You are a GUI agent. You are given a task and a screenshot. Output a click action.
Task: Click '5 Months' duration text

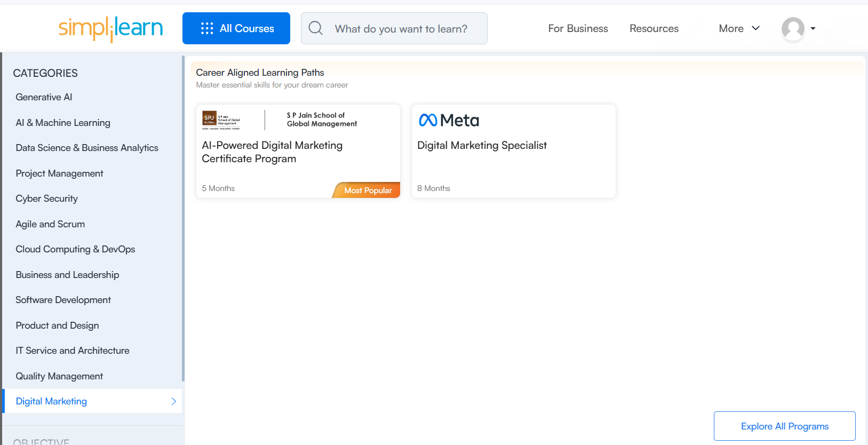pyautogui.click(x=218, y=188)
